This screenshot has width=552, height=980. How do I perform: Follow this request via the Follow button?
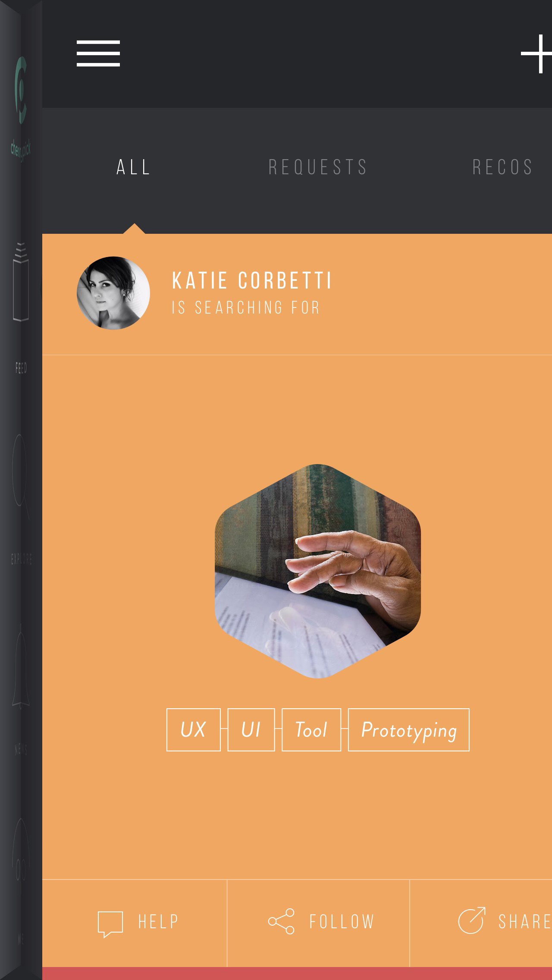[x=321, y=921]
